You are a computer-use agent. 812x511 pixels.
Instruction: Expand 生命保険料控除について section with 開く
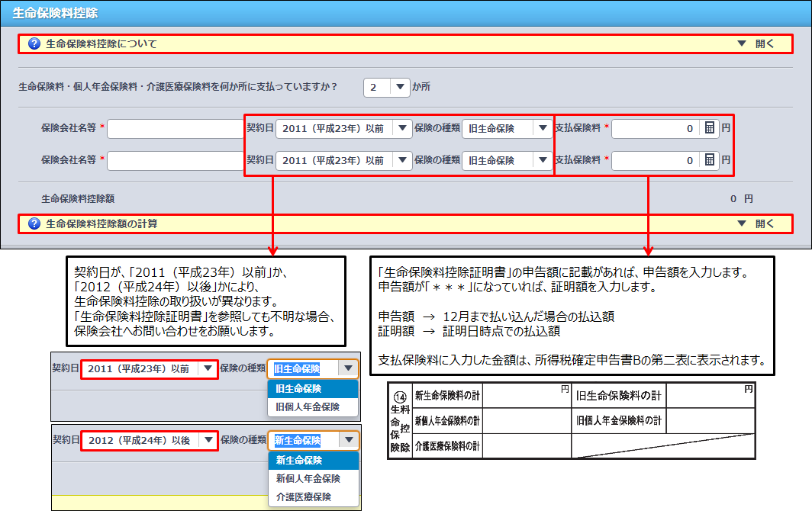pyautogui.click(x=756, y=44)
